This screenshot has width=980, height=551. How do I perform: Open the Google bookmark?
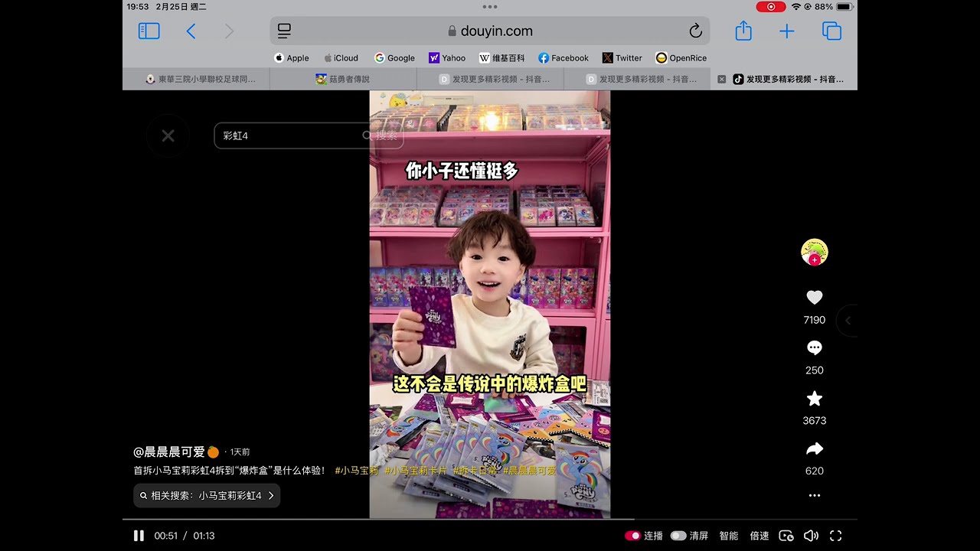(394, 58)
